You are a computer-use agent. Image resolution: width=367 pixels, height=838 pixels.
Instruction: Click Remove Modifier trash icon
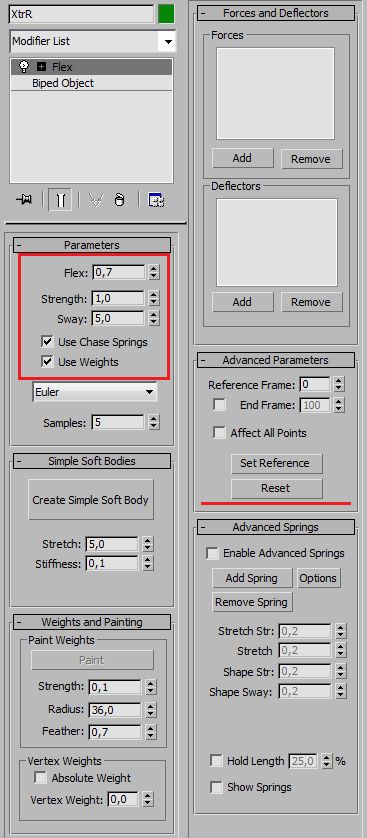tap(120, 200)
